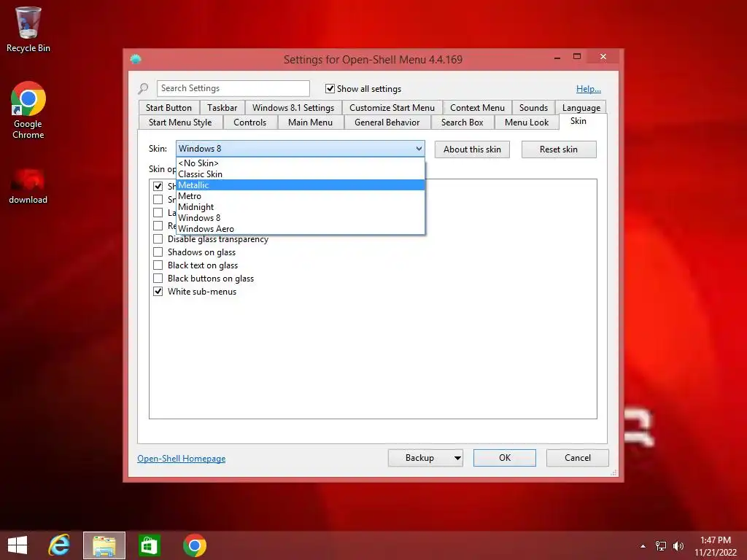
Task: Pick the Metallic skin option
Action: pyautogui.click(x=300, y=185)
